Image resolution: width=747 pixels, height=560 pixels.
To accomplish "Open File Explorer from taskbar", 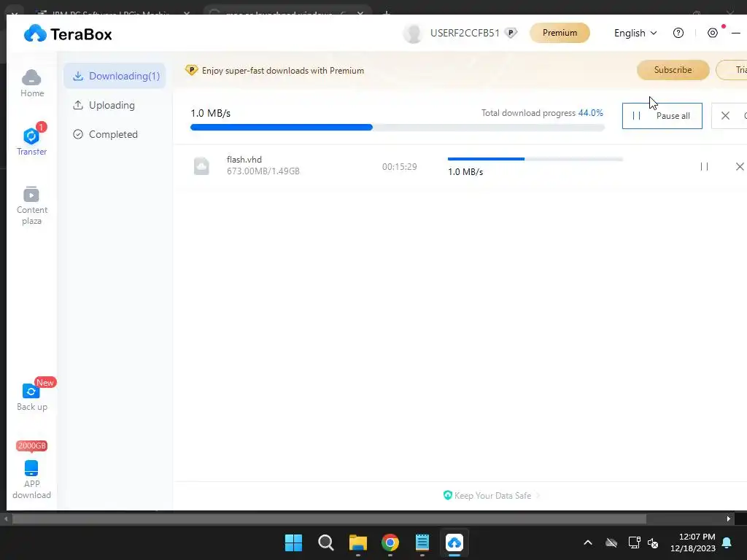I will pos(357,542).
